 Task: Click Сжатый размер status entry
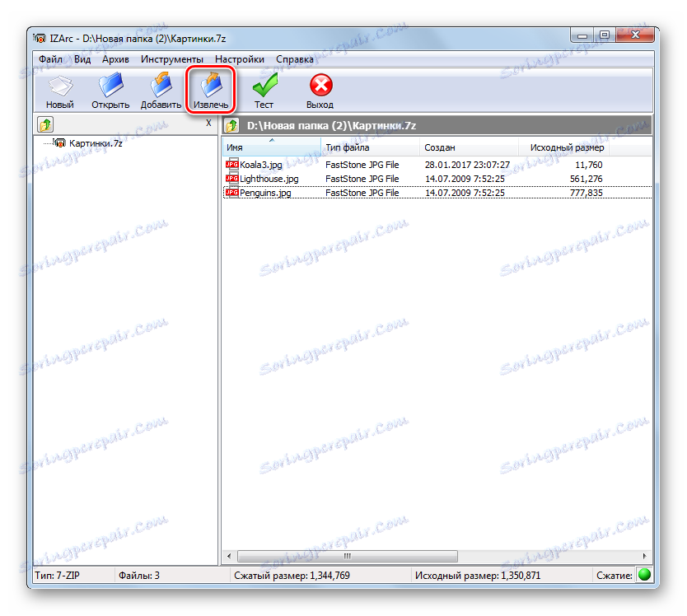click(292, 576)
